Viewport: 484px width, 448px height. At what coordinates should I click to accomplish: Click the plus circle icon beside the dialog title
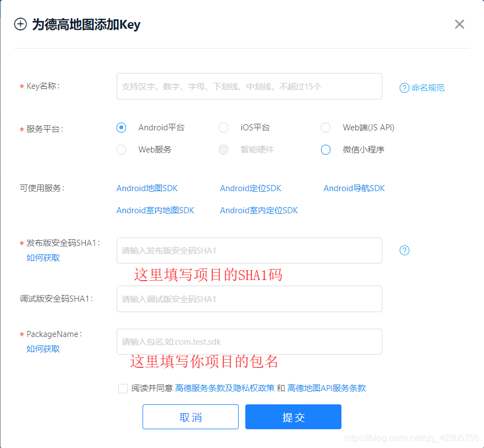coord(20,24)
